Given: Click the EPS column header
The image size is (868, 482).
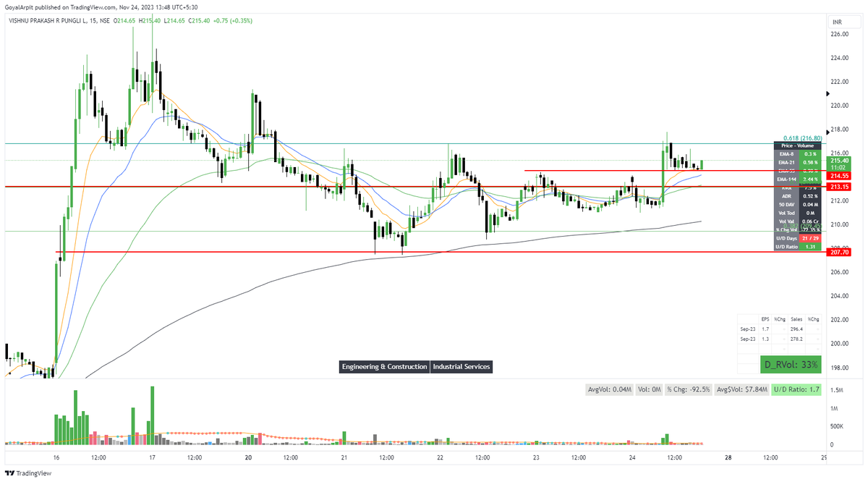Looking at the screenshot, I should click(x=765, y=319).
